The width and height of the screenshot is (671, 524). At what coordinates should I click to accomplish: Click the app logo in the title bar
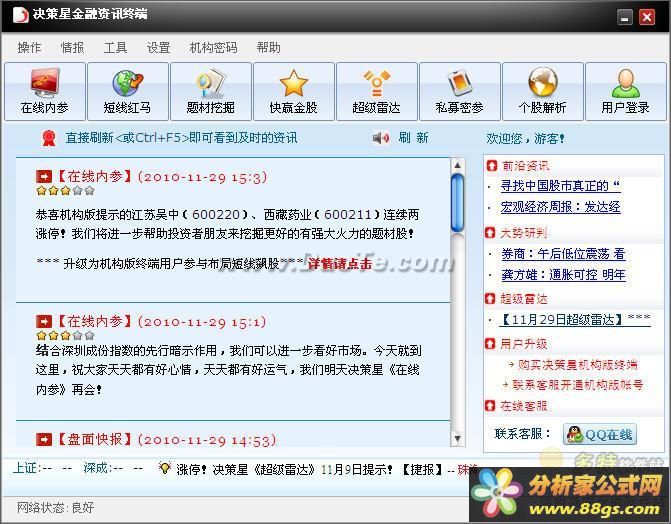tap(20, 15)
